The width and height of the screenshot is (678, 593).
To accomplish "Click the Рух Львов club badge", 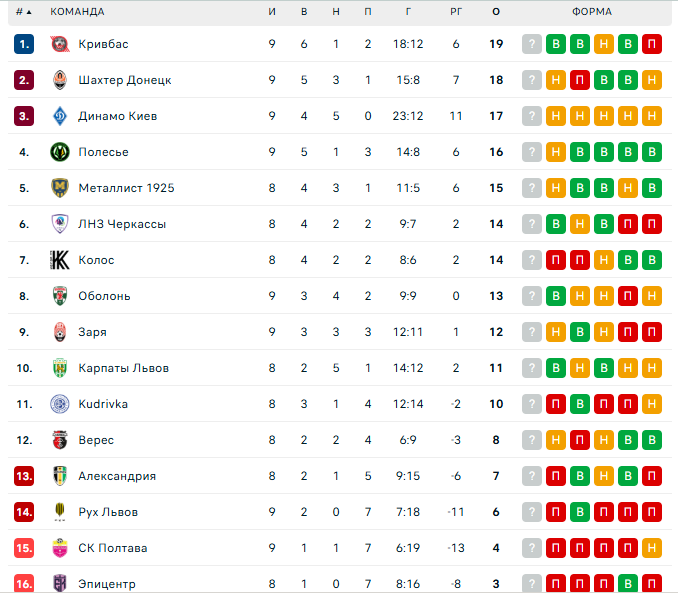I will 59,512.
